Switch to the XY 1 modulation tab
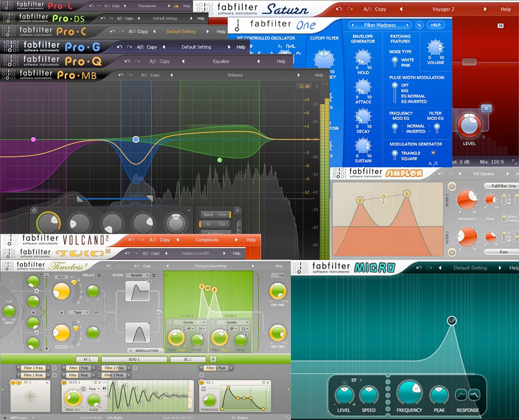This screenshot has height=420, width=519. tap(87, 359)
